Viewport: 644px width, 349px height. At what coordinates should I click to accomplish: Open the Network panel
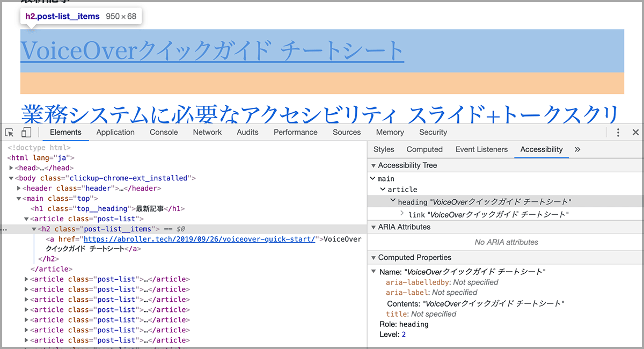tap(207, 132)
